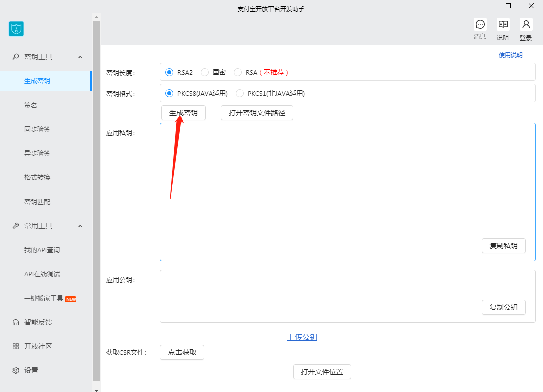Open the 上传公钥 link

pyautogui.click(x=302, y=337)
